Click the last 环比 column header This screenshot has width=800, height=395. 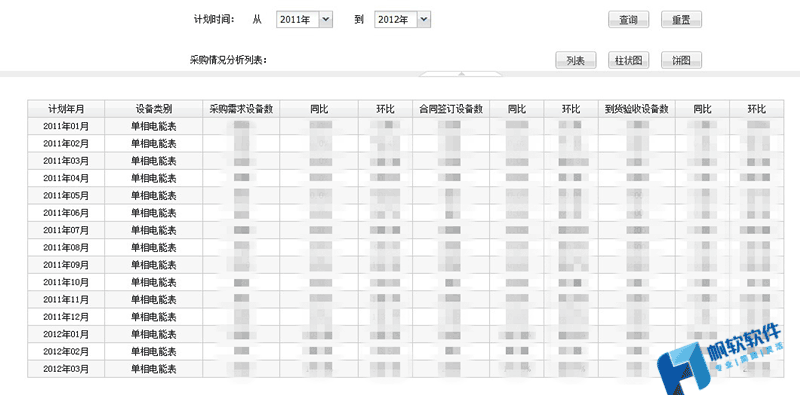pyautogui.click(x=757, y=109)
